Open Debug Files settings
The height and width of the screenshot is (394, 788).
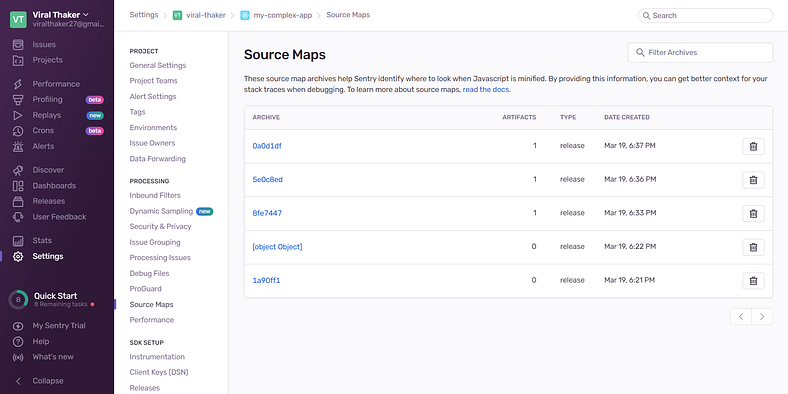(149, 273)
